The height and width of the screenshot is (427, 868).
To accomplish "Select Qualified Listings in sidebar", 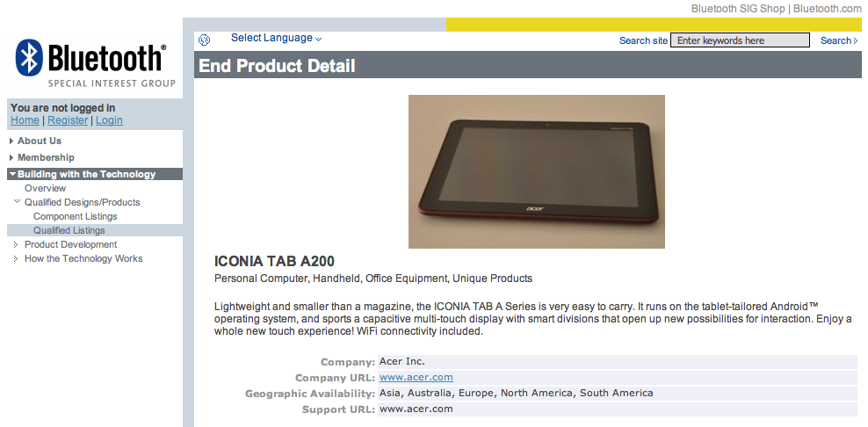I will (69, 230).
